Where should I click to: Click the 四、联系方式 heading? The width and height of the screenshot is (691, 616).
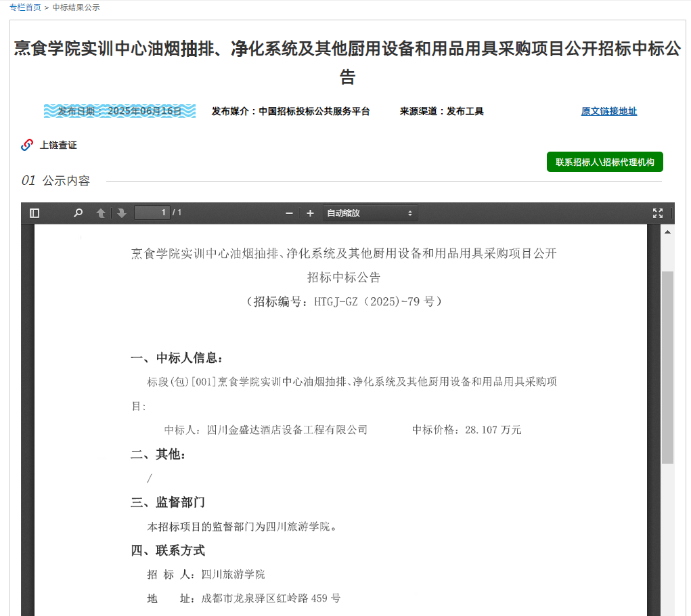(168, 551)
